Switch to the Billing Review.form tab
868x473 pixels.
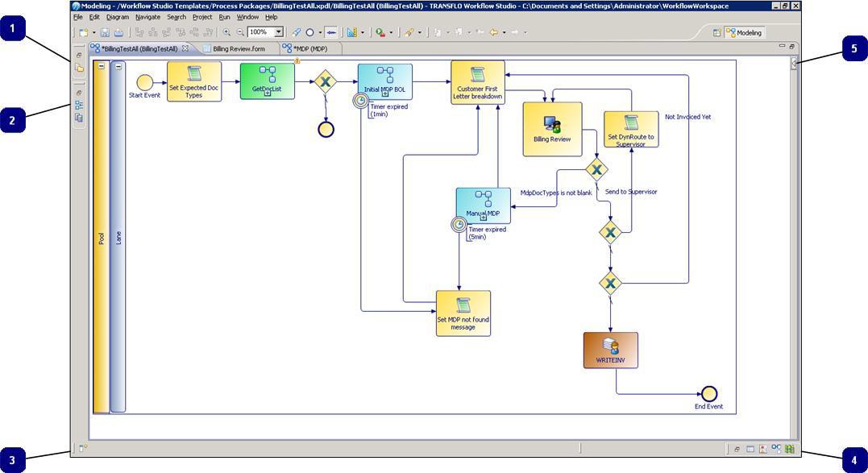click(x=238, y=48)
